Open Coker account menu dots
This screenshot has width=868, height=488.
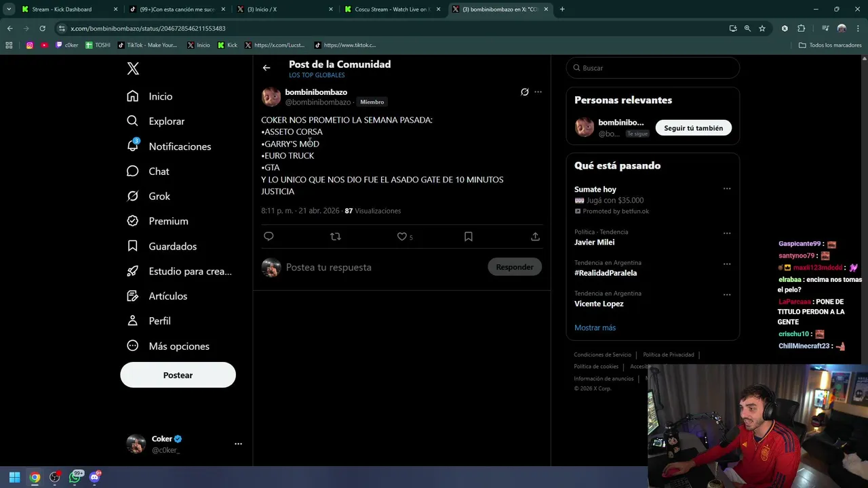tap(238, 444)
